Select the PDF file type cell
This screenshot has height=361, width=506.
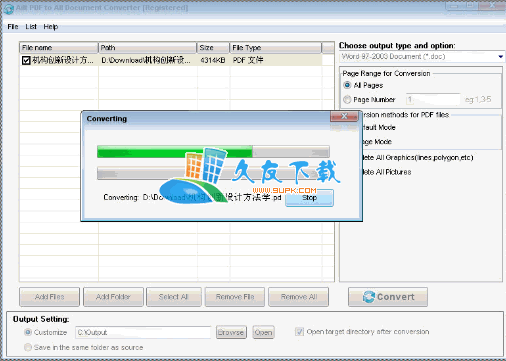[248, 60]
